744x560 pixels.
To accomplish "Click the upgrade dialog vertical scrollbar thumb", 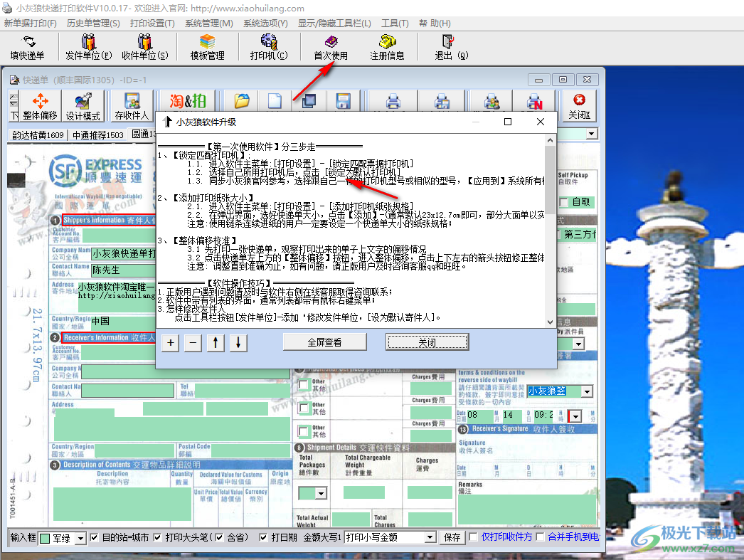I will click(x=550, y=180).
